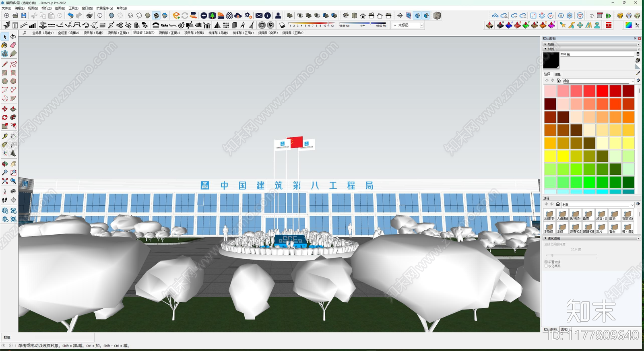Open the 石头 material folder
The height and width of the screenshot is (351, 644).
point(614,228)
